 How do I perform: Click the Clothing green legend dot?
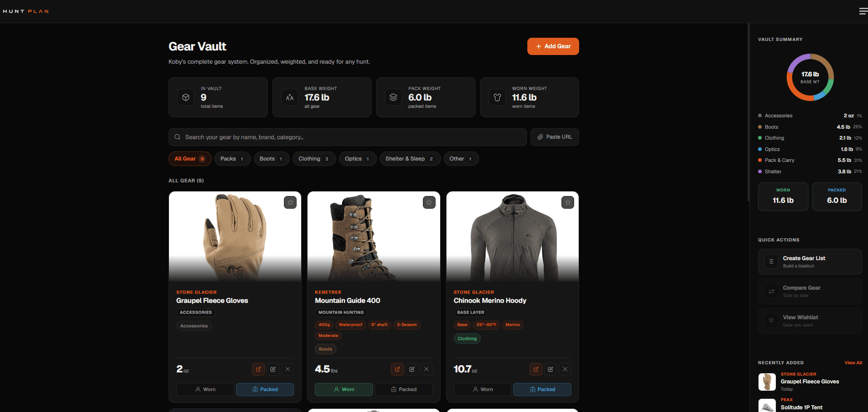[760, 138]
